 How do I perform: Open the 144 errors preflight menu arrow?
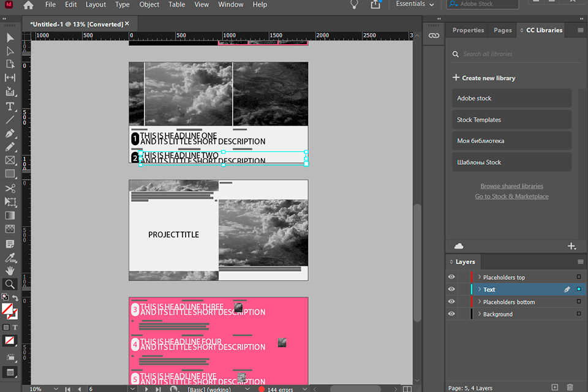pyautogui.click(x=304, y=389)
